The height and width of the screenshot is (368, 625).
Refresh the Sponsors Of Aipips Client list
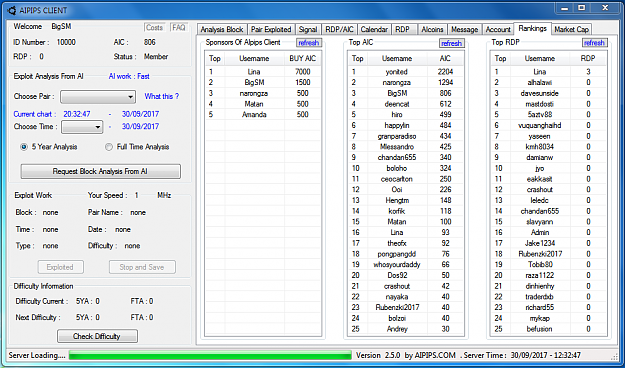click(x=309, y=43)
